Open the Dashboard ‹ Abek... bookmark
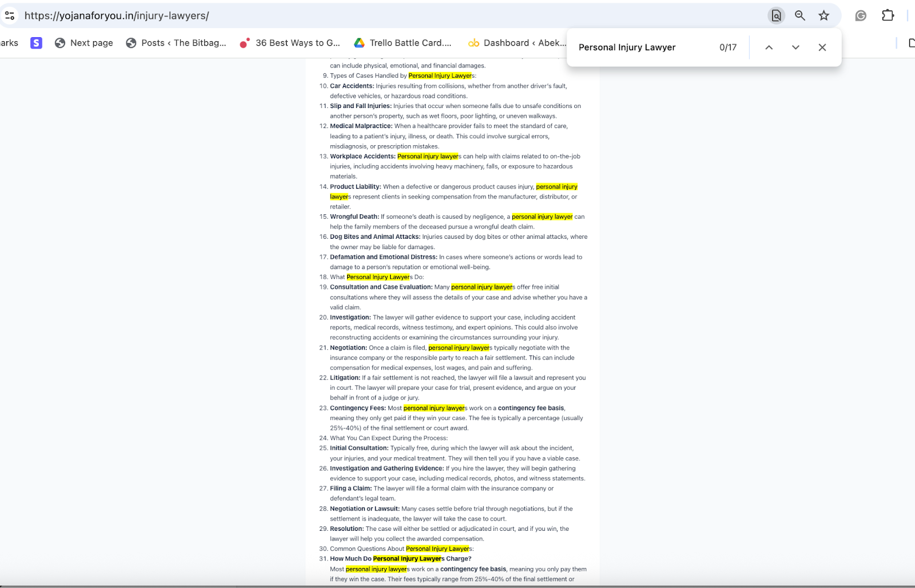 click(517, 43)
